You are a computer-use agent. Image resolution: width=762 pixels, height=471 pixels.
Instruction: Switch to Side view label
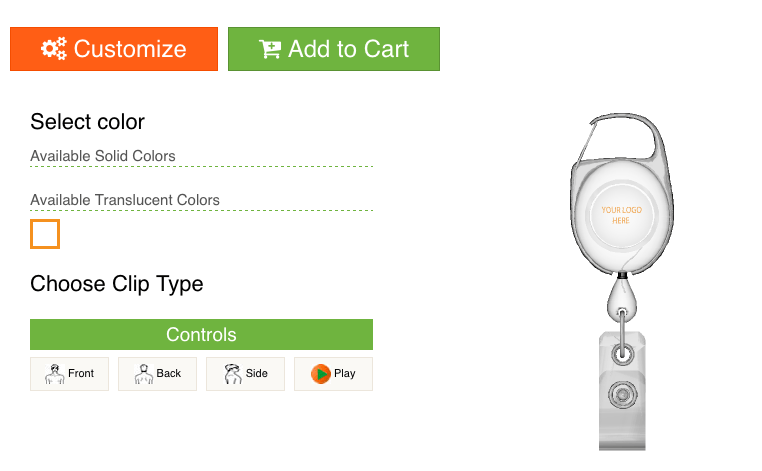click(257, 373)
